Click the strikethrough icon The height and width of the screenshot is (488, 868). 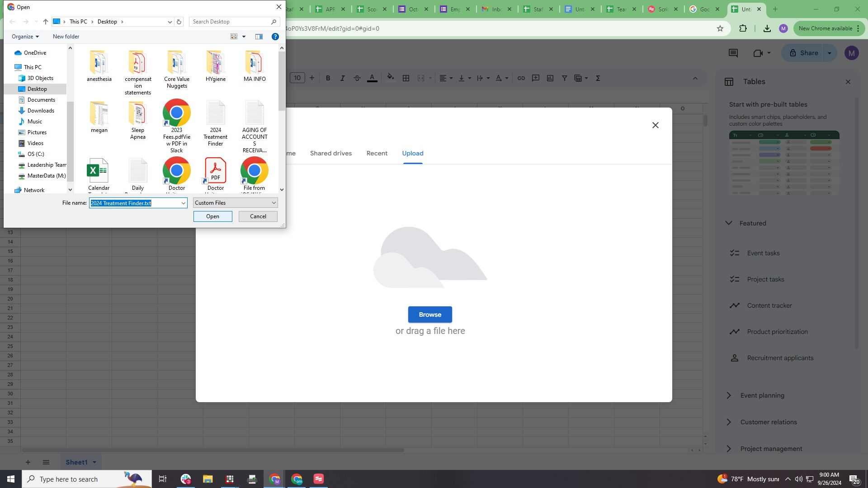pos(357,78)
